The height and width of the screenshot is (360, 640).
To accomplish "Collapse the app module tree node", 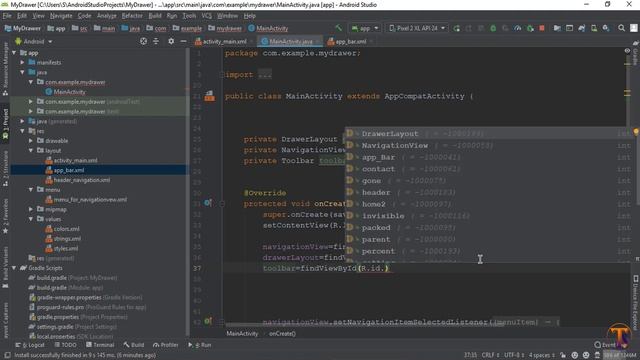I will click(14, 53).
